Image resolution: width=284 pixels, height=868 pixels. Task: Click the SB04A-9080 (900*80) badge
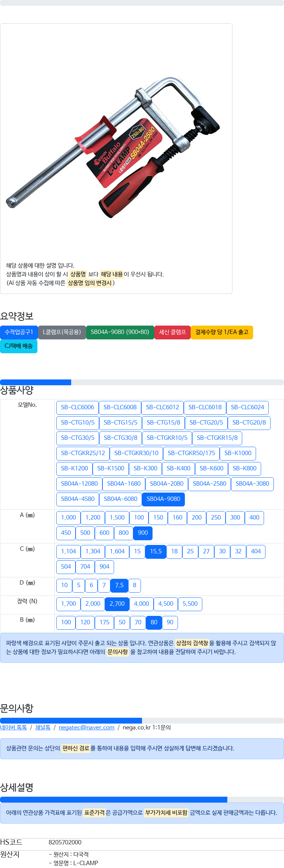[x=120, y=332]
